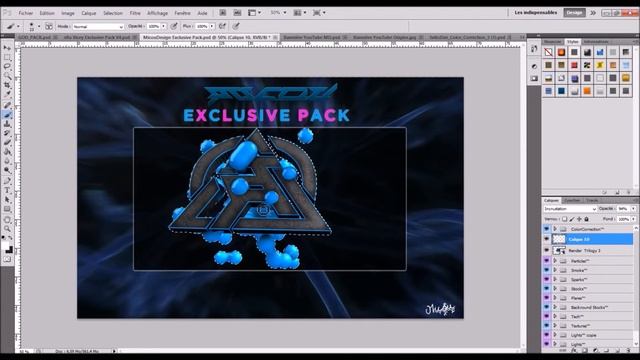Image resolution: width=640 pixels, height=360 pixels.
Task: Open brush Mode dropdown in options bar
Action: pos(98,27)
